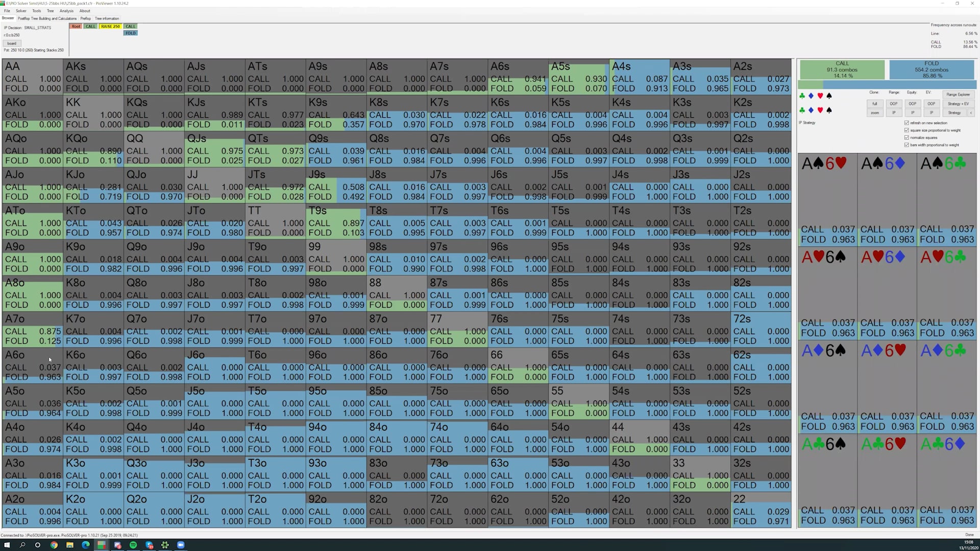Open Zoom app from the taskbar

pos(181,545)
